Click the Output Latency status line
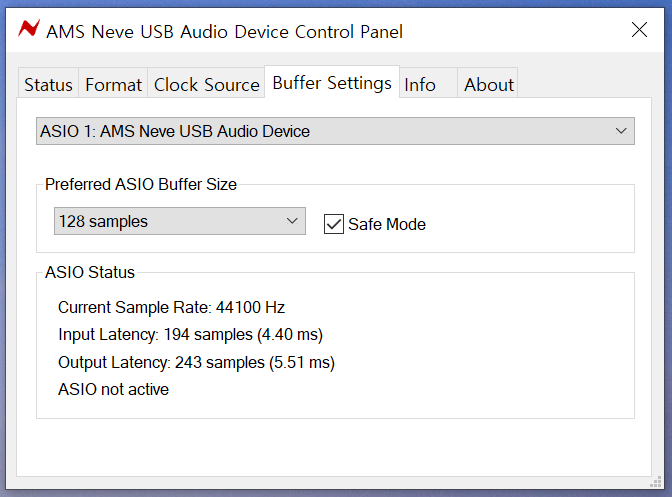The height and width of the screenshot is (497, 672). coord(196,362)
